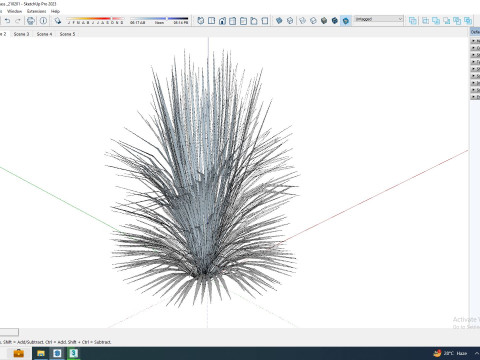Screen dimensions: 480x360
Task: Click the Subtract solid tool
Action: click(x=447, y=21)
